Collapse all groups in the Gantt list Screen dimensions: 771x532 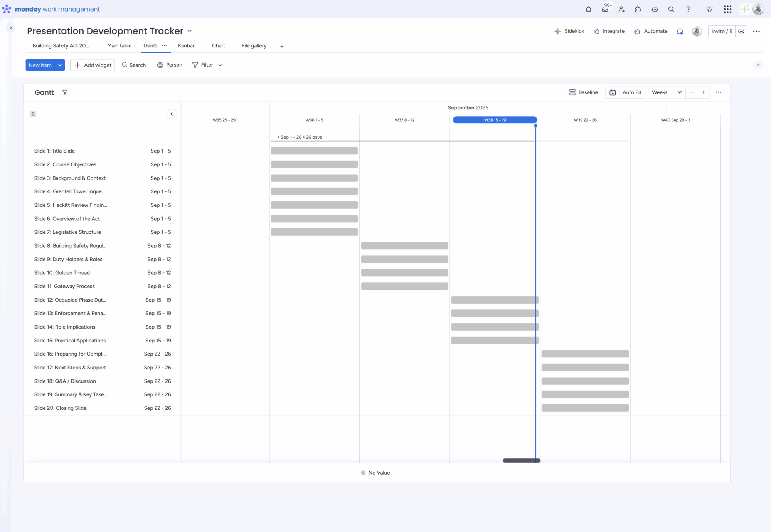pyautogui.click(x=33, y=114)
